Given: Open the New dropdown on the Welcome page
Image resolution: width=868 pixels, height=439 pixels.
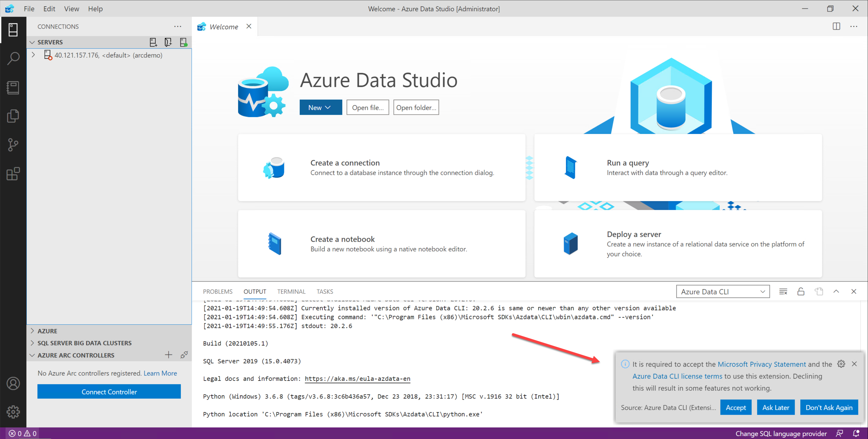Looking at the screenshot, I should [x=320, y=107].
